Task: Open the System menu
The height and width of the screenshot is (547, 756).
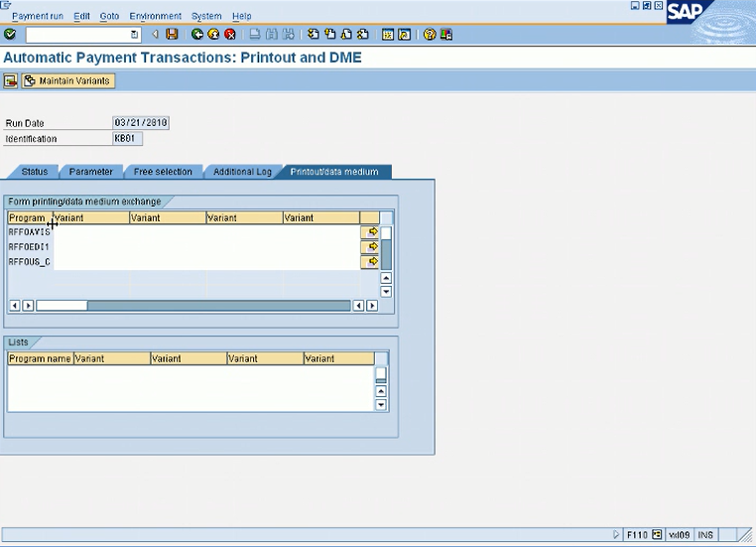Action: [x=206, y=16]
